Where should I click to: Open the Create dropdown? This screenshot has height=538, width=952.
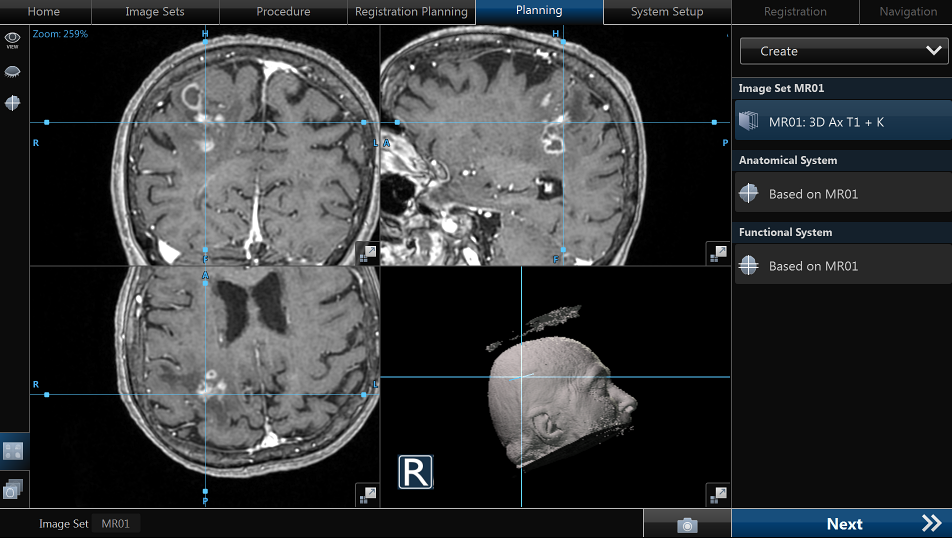pos(842,51)
